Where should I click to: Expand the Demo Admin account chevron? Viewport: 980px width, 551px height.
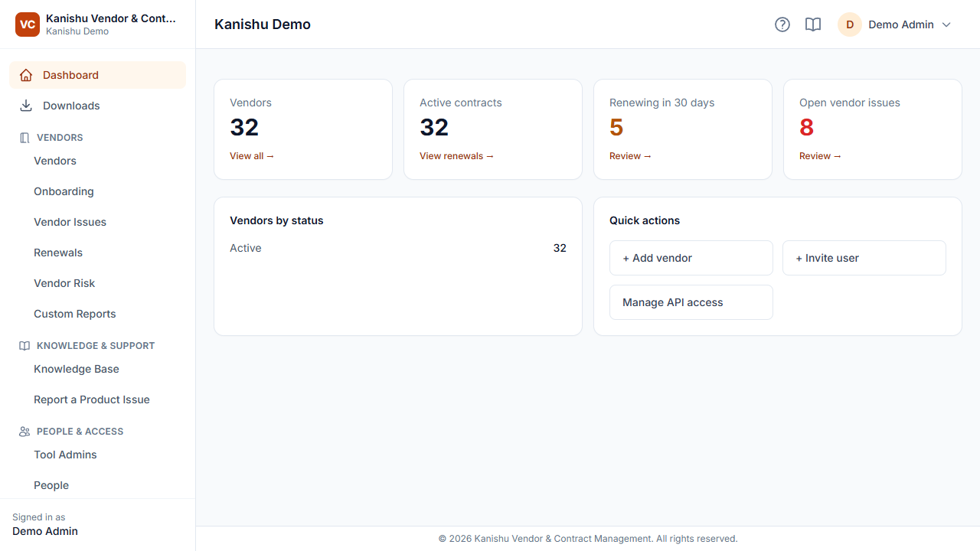[x=946, y=24]
